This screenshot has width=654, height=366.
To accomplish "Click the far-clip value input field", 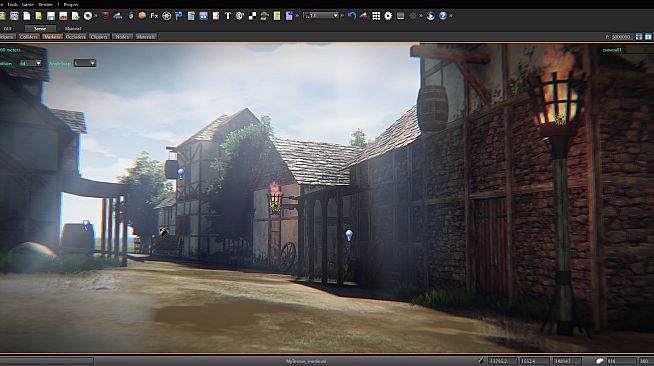I will pos(622,37).
